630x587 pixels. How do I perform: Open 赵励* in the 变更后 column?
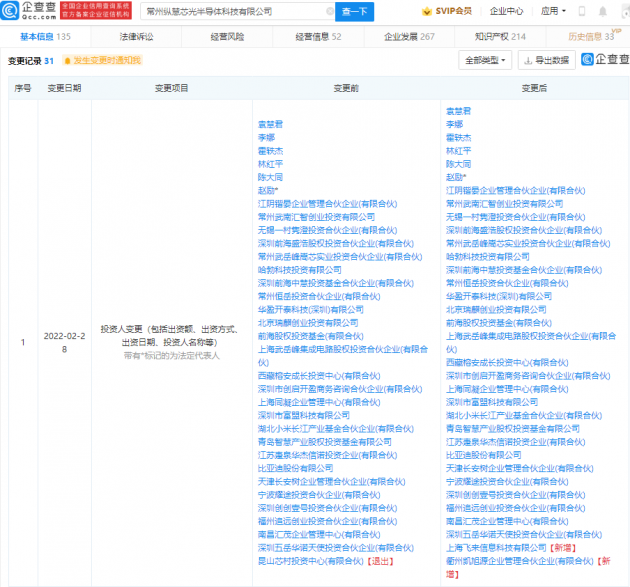456,177
